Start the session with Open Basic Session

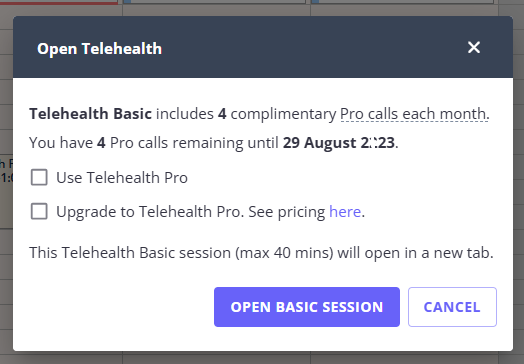coord(307,307)
